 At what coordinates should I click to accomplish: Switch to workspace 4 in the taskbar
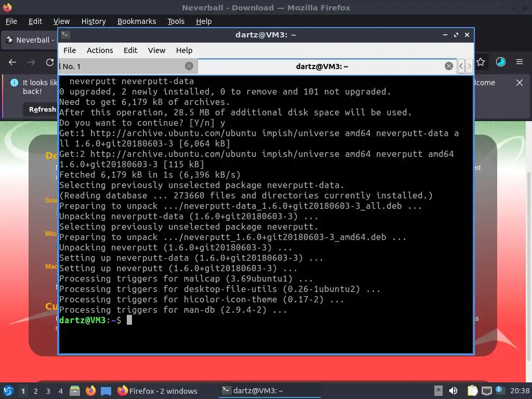pyautogui.click(x=61, y=391)
